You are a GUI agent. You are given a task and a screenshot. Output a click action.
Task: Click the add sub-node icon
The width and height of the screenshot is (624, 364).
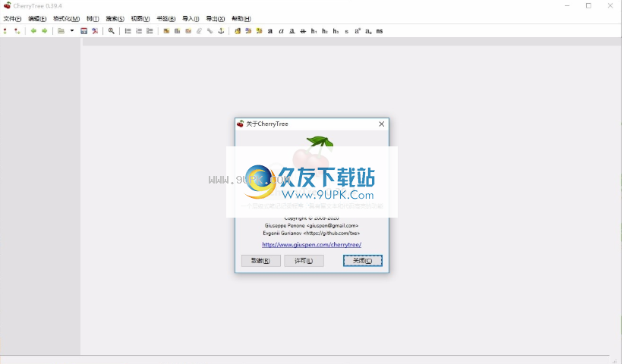17,31
